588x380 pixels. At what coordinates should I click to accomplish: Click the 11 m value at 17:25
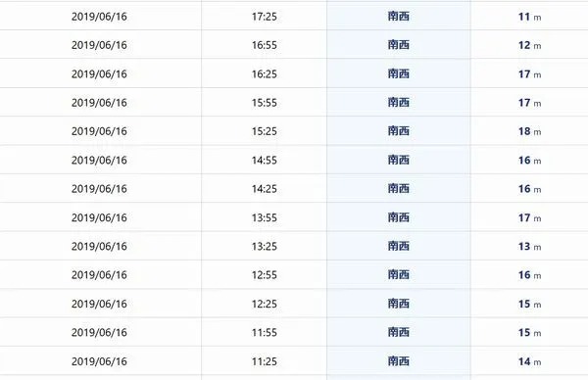pos(529,17)
